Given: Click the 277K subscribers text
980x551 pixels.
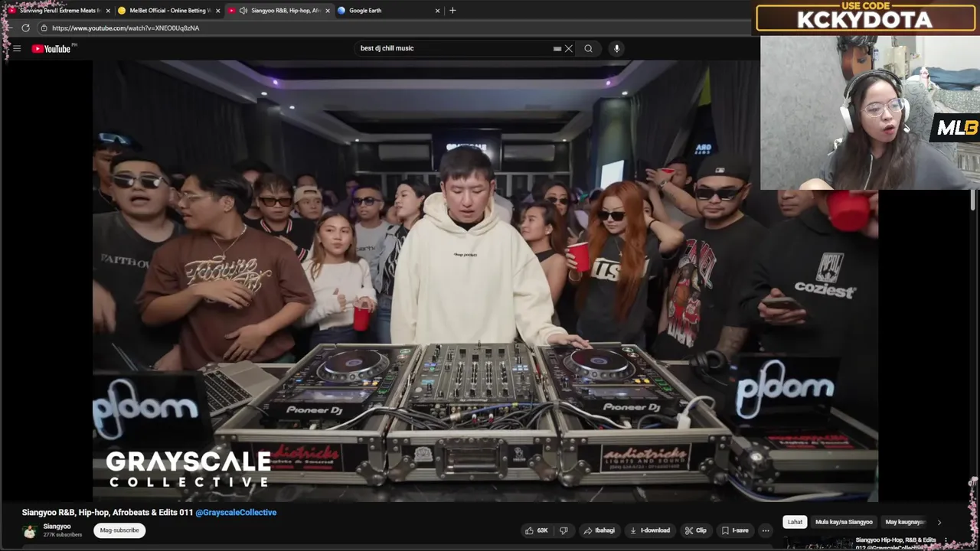Looking at the screenshot, I should tap(63, 535).
